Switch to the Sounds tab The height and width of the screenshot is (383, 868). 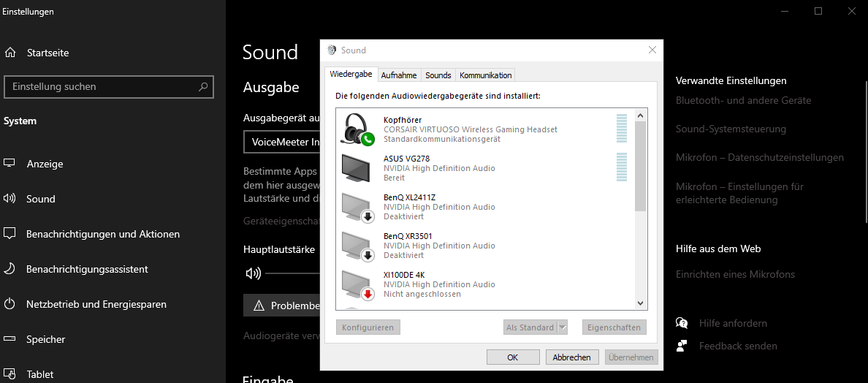click(438, 75)
